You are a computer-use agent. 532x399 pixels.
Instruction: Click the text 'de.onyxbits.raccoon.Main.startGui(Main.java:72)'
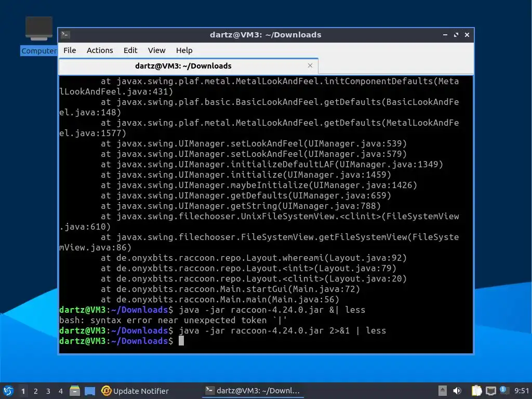pyautogui.click(x=238, y=289)
